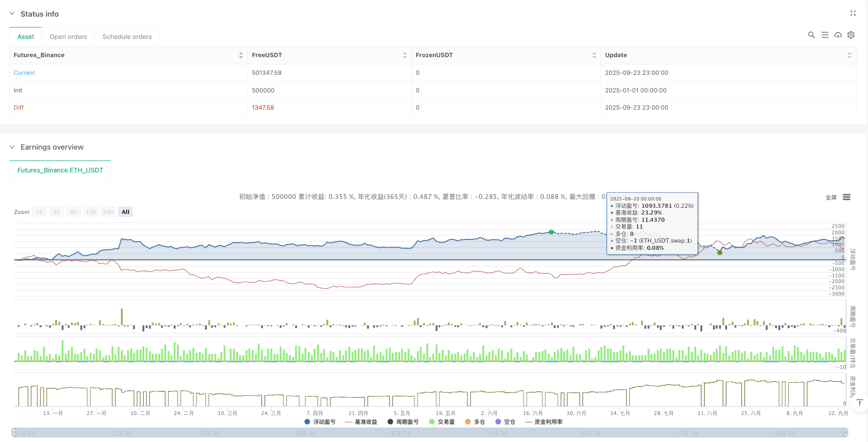Click the 全屏 fullscreen chart button
The image size is (868, 442).
[831, 197]
